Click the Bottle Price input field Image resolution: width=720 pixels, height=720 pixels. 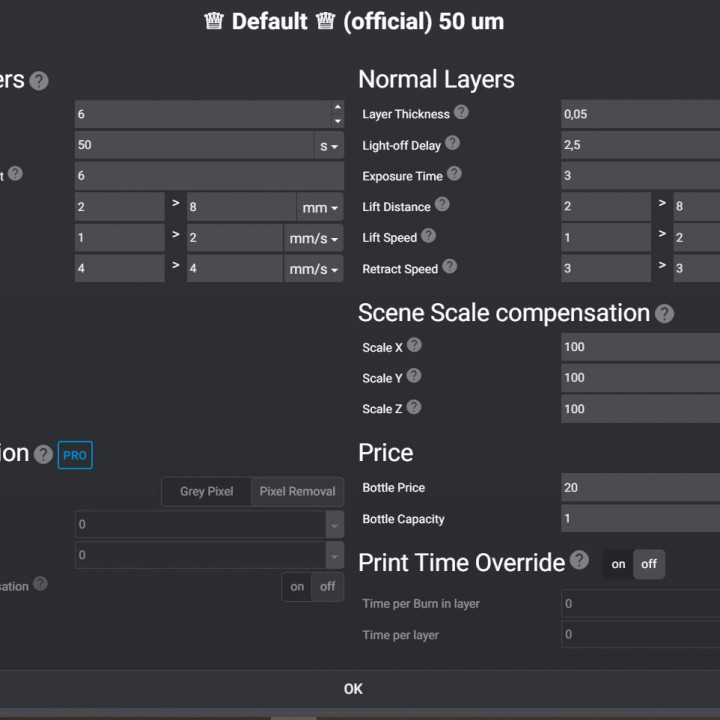pyautogui.click(x=640, y=488)
